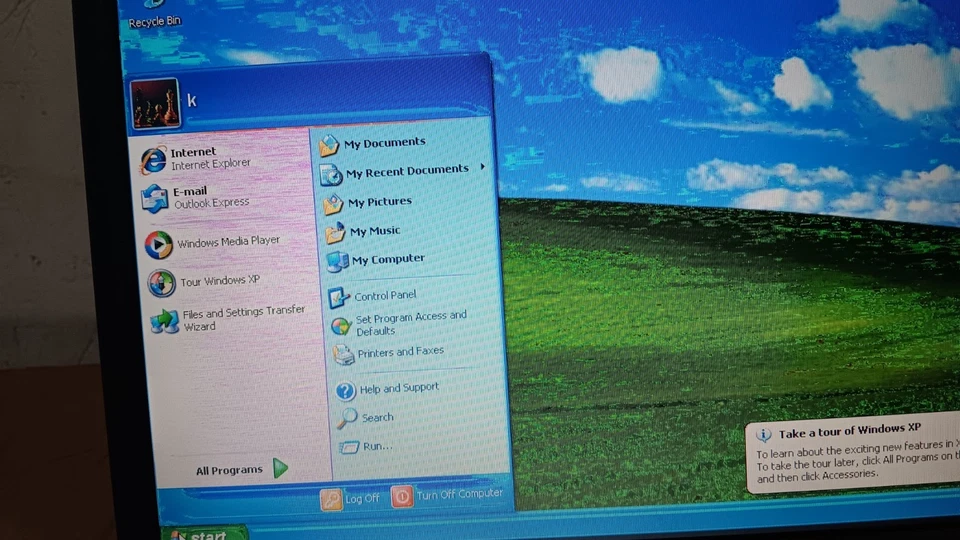Click the Run... dialog icon

tap(349, 448)
